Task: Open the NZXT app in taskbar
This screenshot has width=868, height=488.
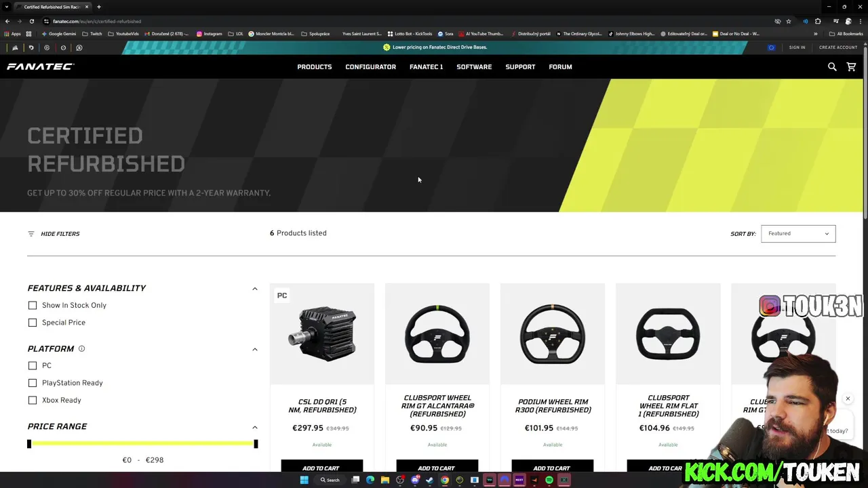Action: (519, 480)
